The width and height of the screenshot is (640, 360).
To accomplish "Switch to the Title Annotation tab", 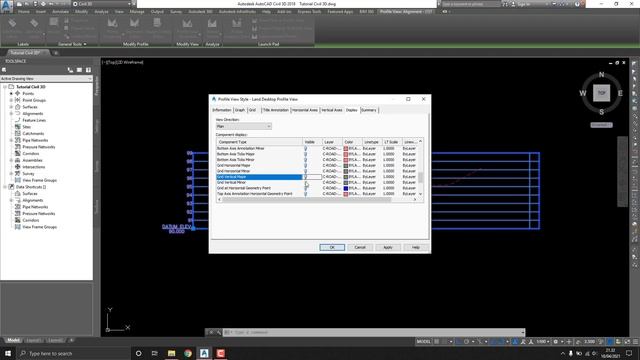I will (x=276, y=110).
